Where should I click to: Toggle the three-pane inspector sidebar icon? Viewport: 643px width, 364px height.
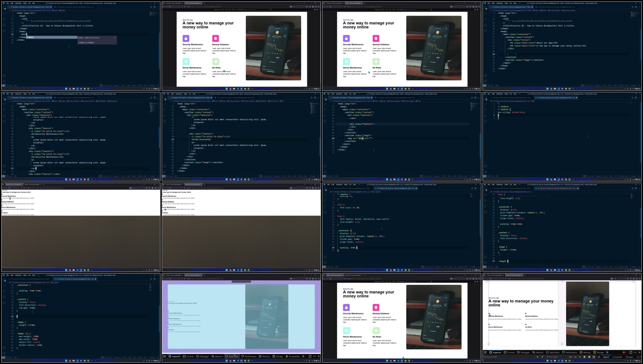pyautogui.click(x=599, y=357)
